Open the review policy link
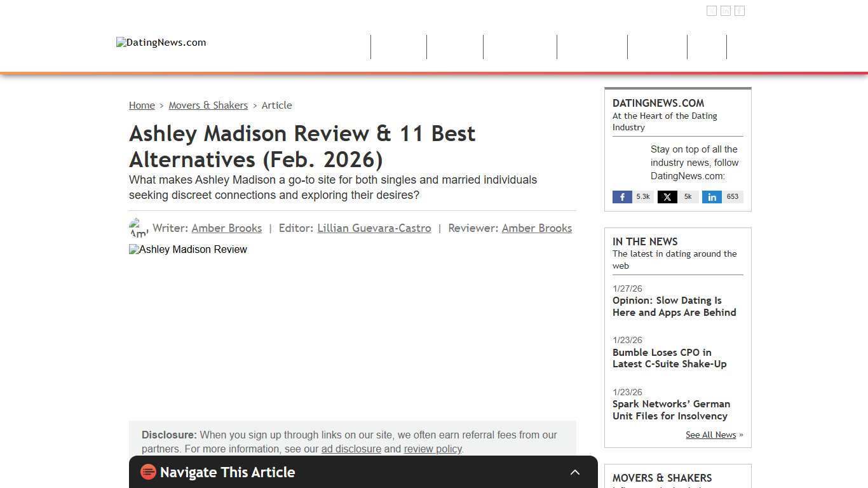This screenshot has width=868, height=488. click(432, 449)
